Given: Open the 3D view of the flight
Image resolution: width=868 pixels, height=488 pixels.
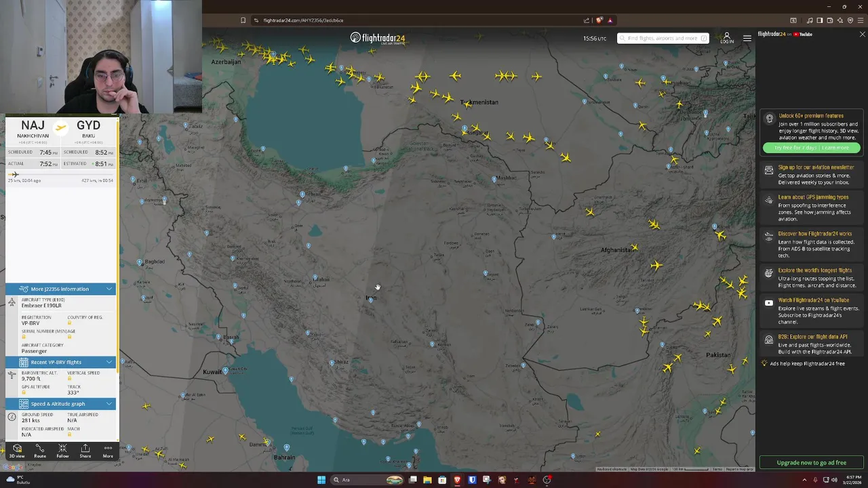Looking at the screenshot, I should tap(17, 451).
